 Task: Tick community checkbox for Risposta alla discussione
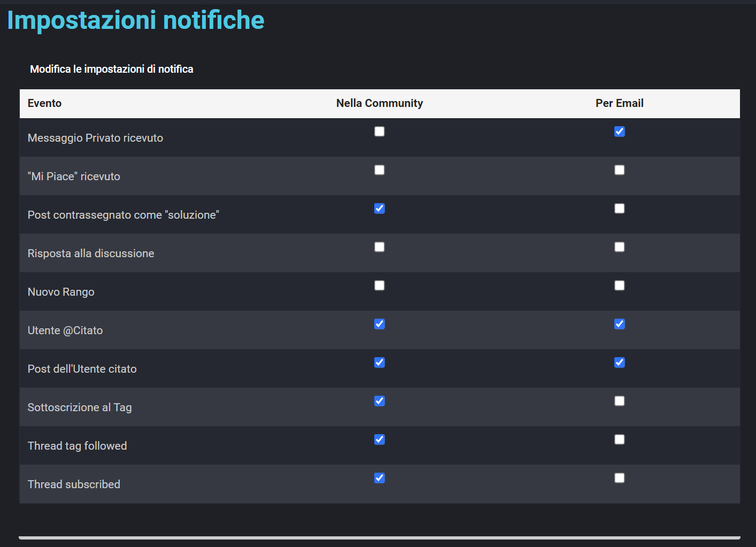click(379, 247)
